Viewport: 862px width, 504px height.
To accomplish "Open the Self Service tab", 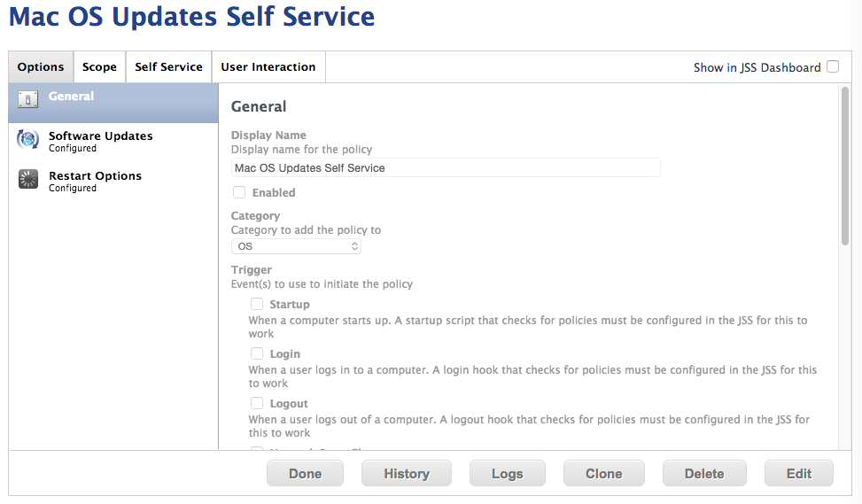I will (x=169, y=67).
